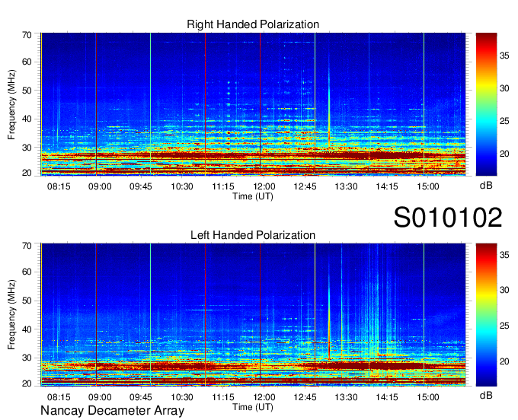This screenshot has height=420, width=518.
Task: Click the '12:00' tick on the right-handed plot
Action: point(264,186)
